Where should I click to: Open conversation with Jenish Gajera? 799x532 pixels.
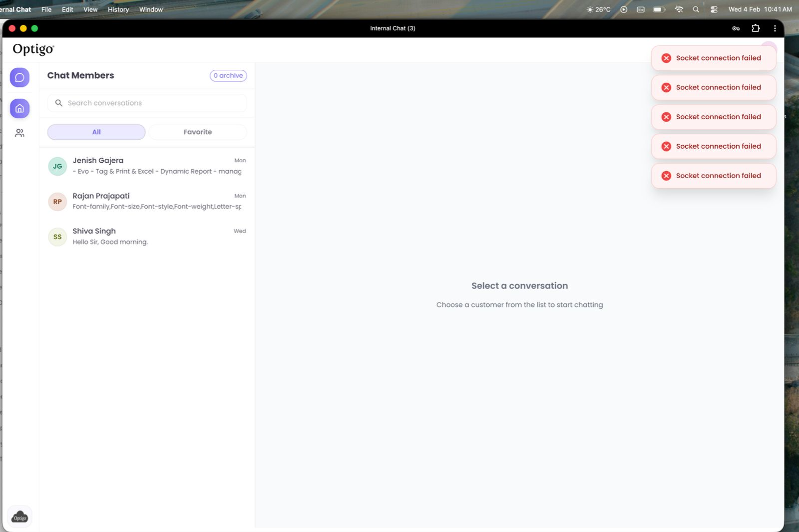(147, 166)
